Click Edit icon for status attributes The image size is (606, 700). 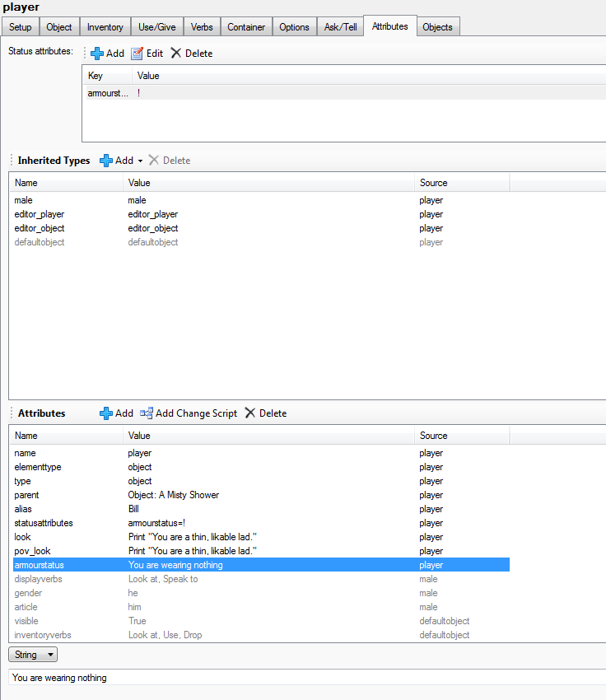tap(138, 54)
